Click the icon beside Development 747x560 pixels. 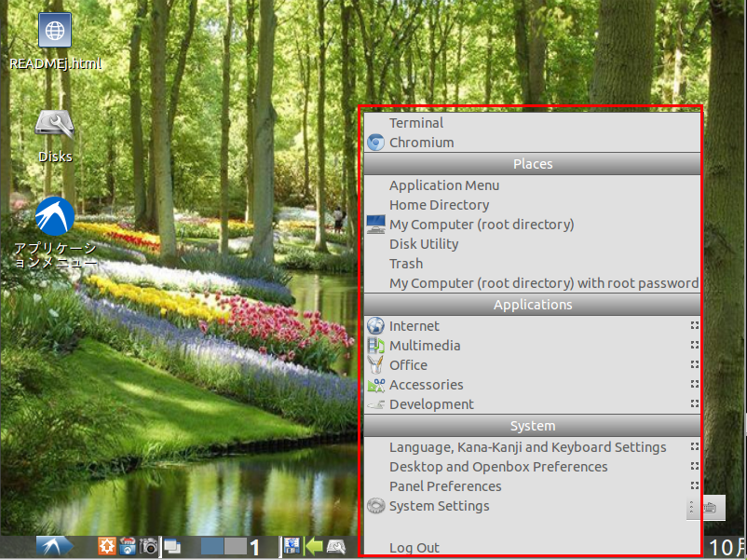click(x=376, y=404)
